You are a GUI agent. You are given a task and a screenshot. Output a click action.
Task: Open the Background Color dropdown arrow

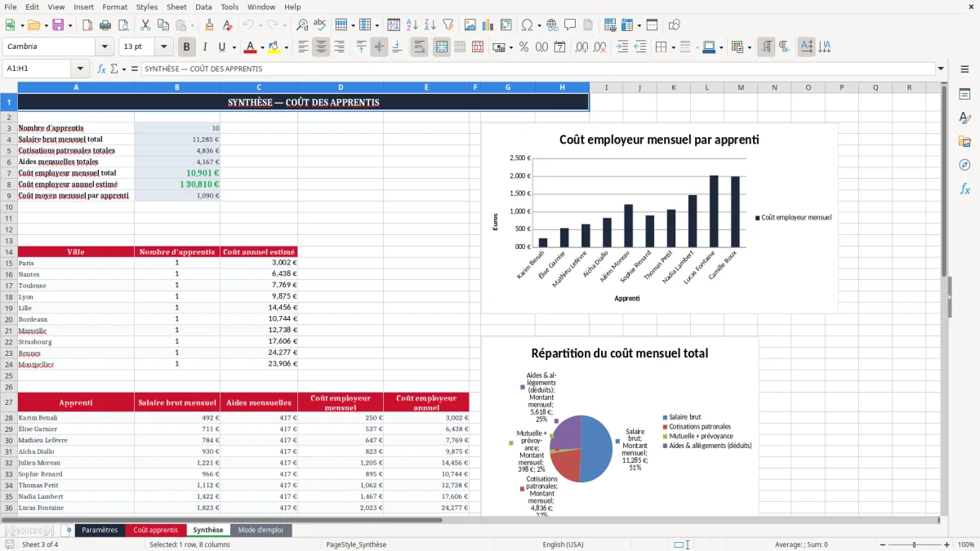click(x=285, y=47)
